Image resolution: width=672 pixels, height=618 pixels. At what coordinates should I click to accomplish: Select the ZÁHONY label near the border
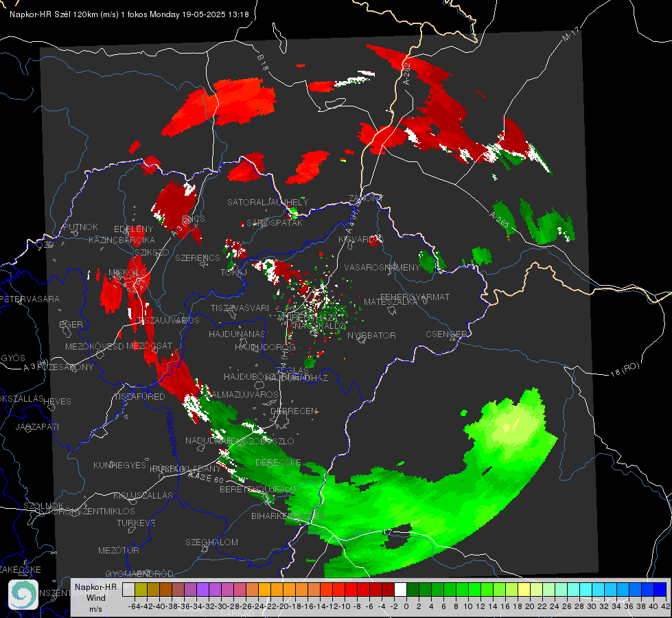[x=365, y=198]
